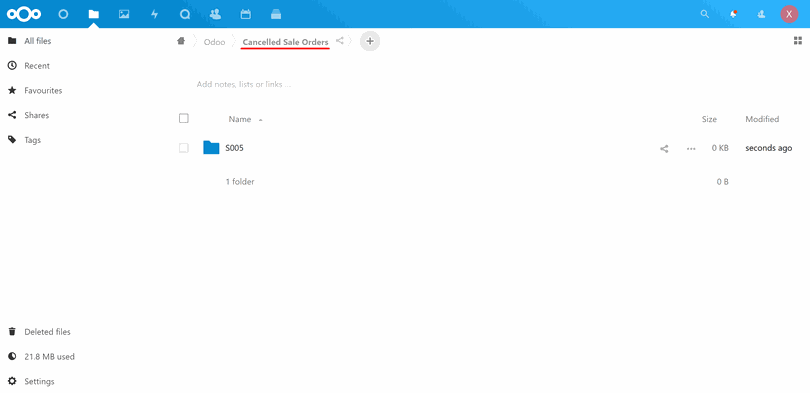
Task: Tick the select-all checkbox
Action: (184, 118)
